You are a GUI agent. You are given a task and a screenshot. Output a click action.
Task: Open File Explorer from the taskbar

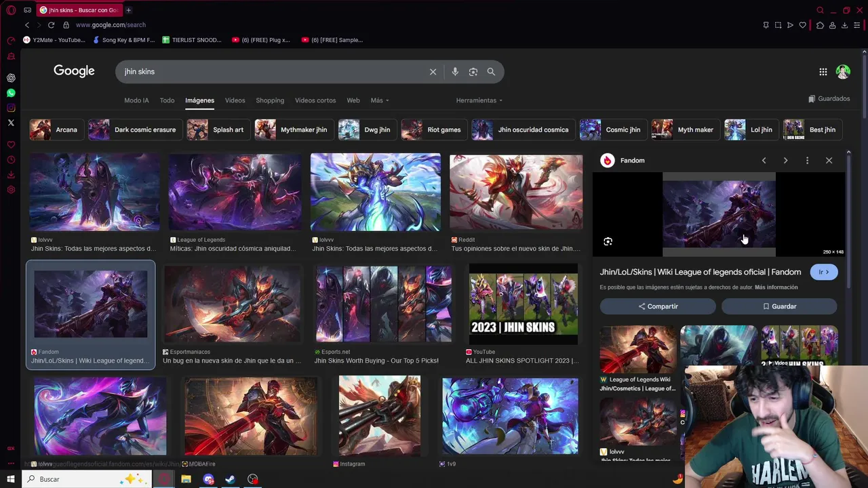(186, 479)
